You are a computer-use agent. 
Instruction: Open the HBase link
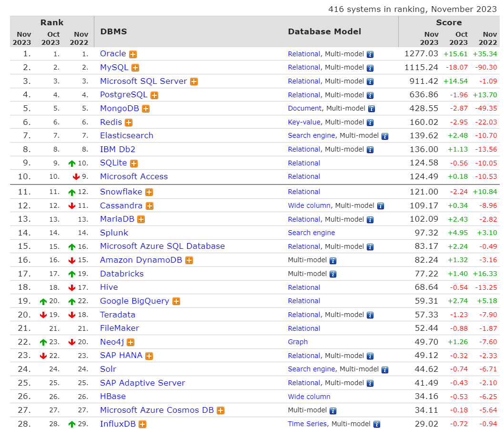point(113,397)
